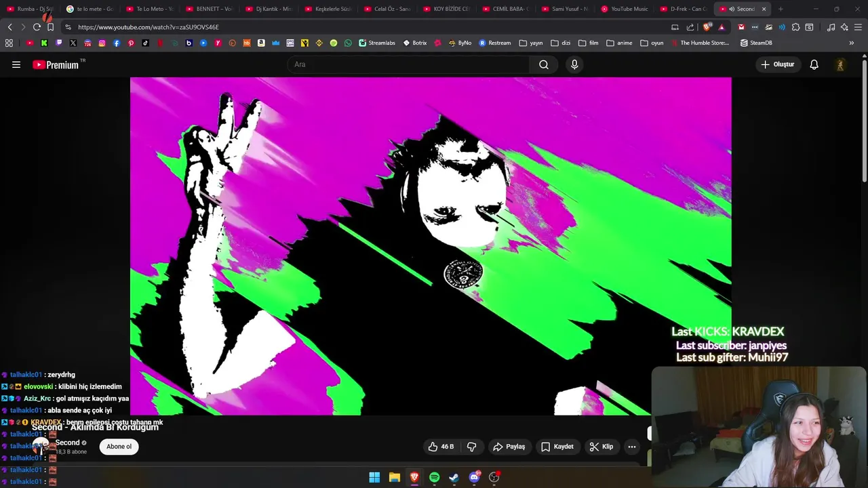Click the 'Abone ol' subscribe button
Screen dimensions: 868x488
pos(119,447)
